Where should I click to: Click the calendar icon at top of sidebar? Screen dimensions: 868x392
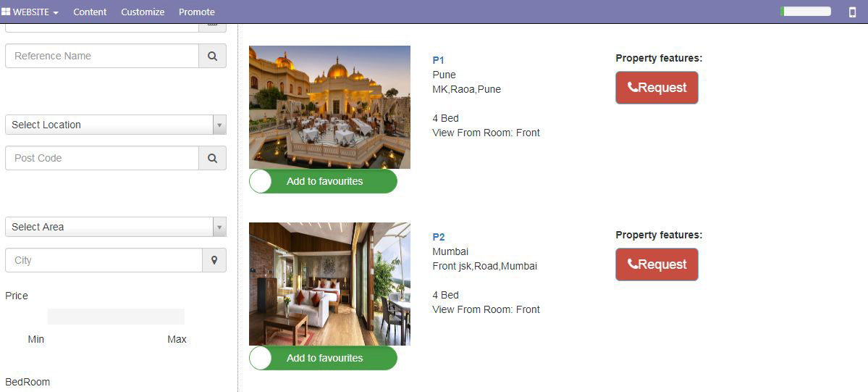(213, 26)
